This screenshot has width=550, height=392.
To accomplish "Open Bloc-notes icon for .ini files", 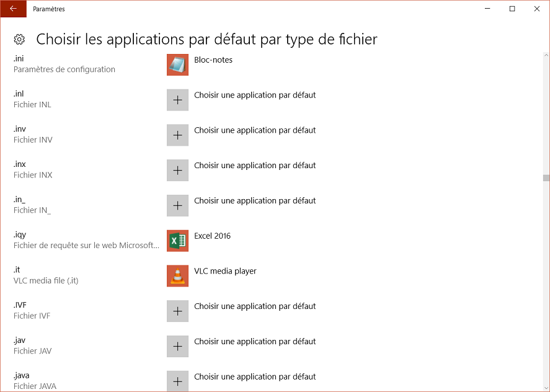I will tap(177, 65).
